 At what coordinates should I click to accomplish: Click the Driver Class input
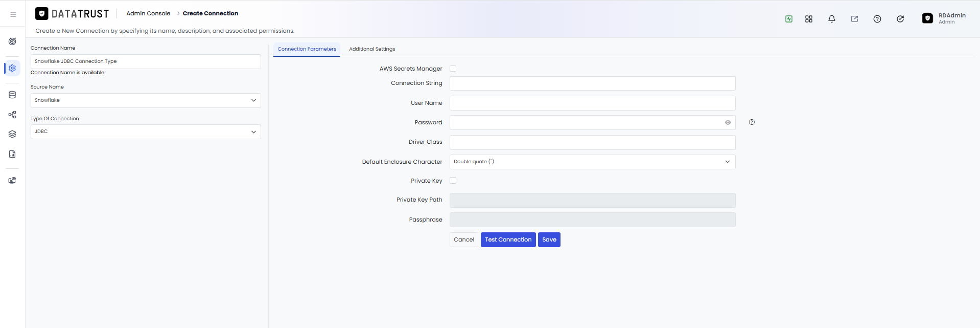[592, 142]
